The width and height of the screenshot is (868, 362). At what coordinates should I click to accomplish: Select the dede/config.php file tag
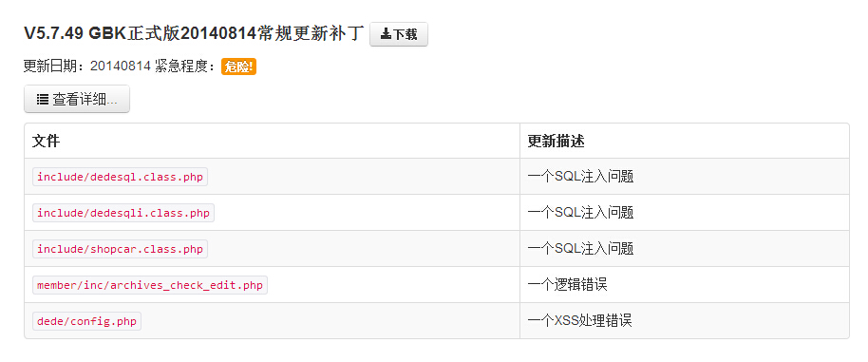click(x=87, y=321)
